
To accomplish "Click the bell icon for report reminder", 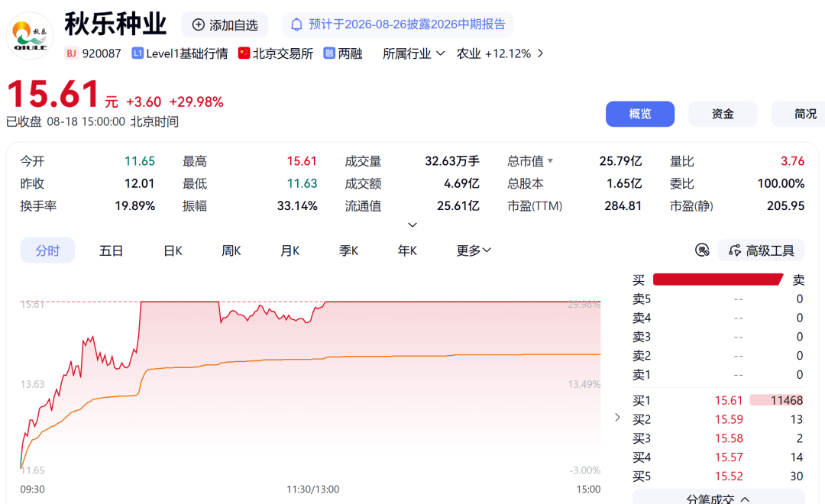I will pyautogui.click(x=296, y=24).
